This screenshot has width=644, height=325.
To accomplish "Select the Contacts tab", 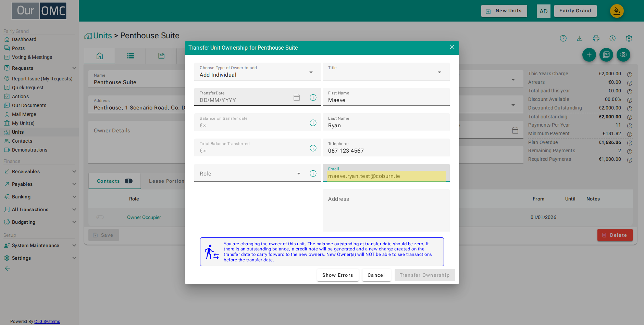I will (x=114, y=181).
